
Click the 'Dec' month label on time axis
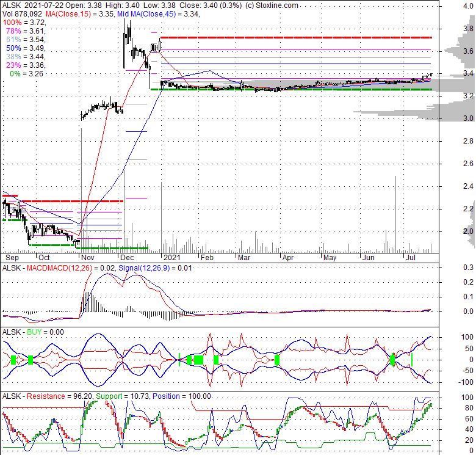pyautogui.click(x=127, y=258)
